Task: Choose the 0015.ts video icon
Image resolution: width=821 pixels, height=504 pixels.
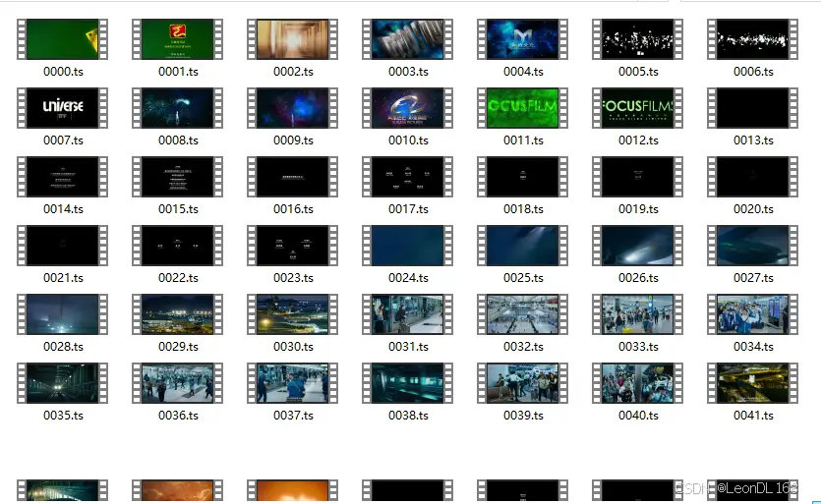Action: [x=178, y=177]
